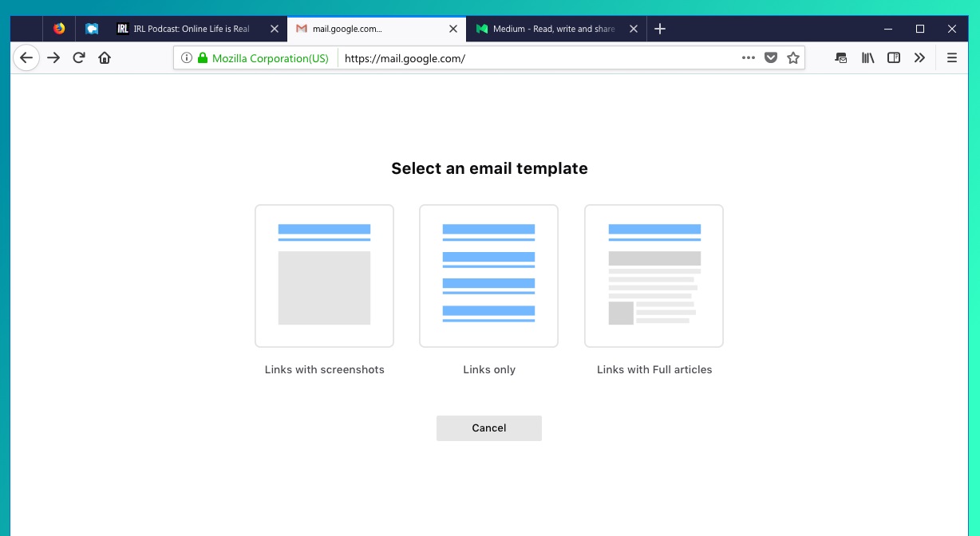Viewport: 980px width, 536px height.
Task: Open the Firefox hamburger menu
Action: point(951,58)
